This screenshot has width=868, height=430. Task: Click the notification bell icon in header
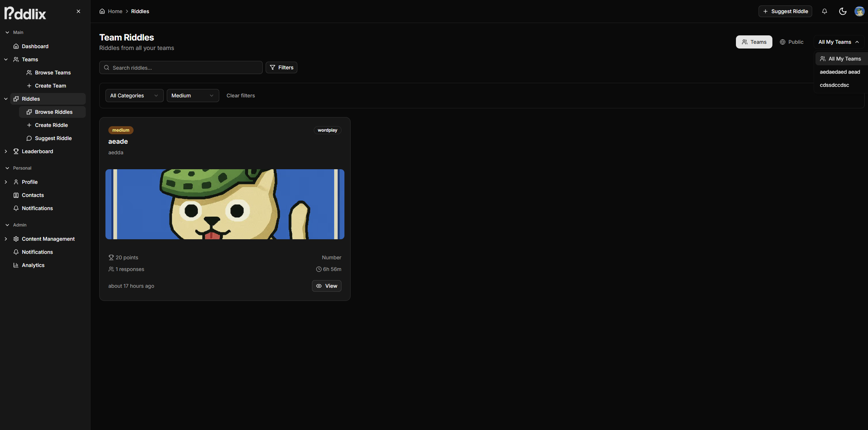tap(824, 11)
